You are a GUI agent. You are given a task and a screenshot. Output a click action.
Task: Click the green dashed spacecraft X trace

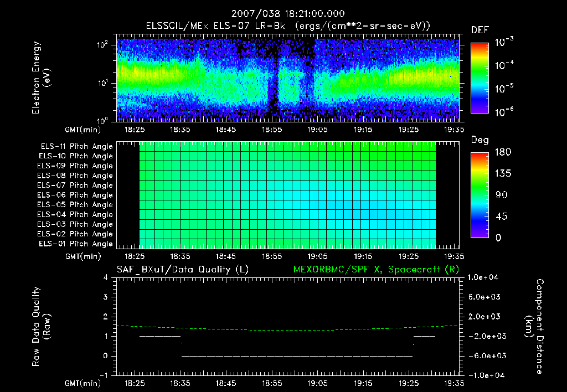288,329
